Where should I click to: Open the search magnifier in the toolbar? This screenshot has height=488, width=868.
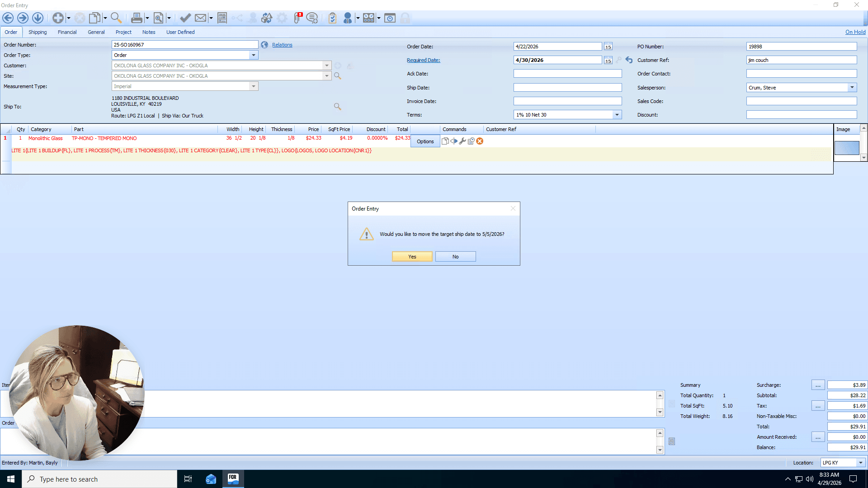click(x=116, y=18)
